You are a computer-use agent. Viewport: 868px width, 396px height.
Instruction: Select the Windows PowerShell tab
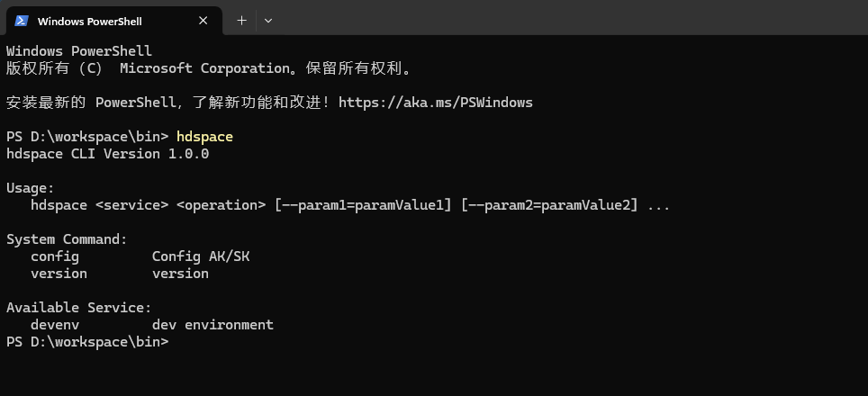click(113, 21)
